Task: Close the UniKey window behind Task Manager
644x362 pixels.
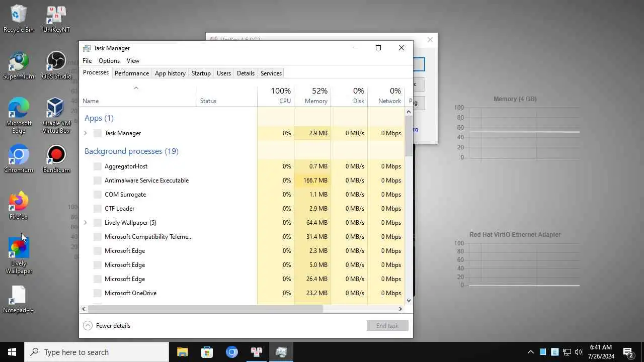Action: pos(430,40)
